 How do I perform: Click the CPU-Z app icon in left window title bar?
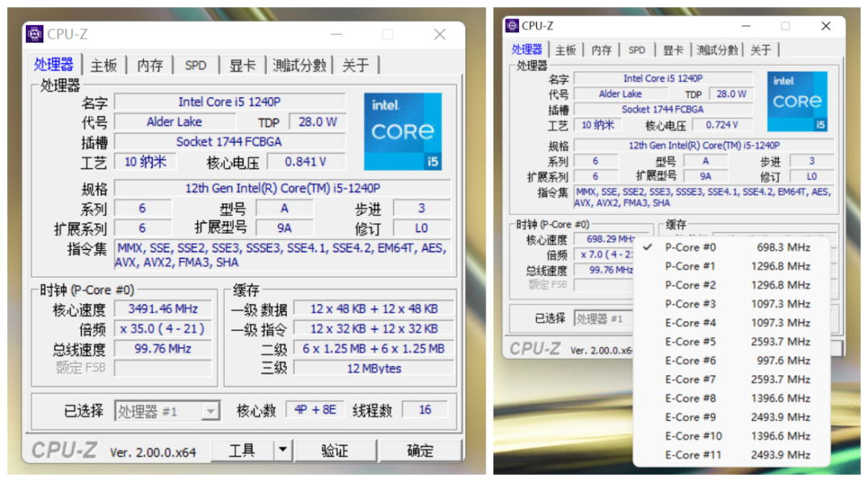tap(35, 34)
